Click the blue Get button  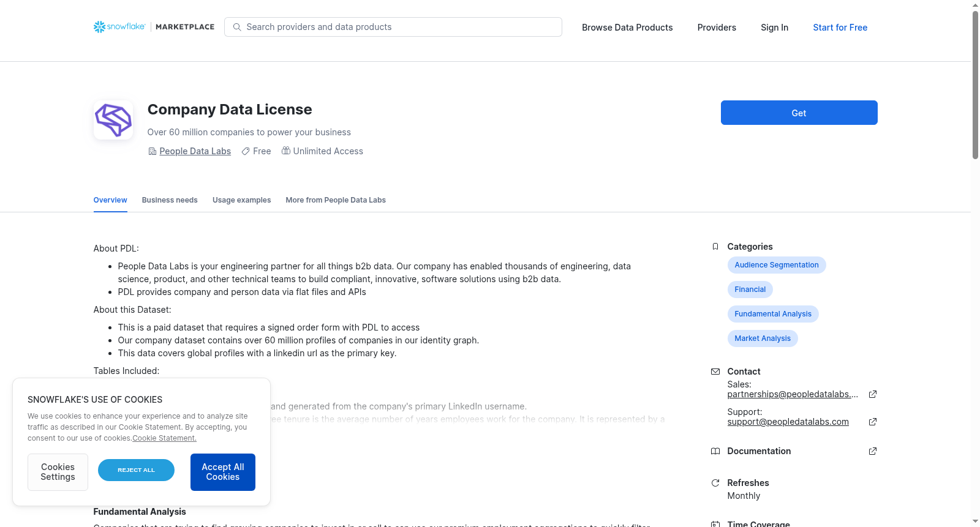pyautogui.click(x=799, y=113)
